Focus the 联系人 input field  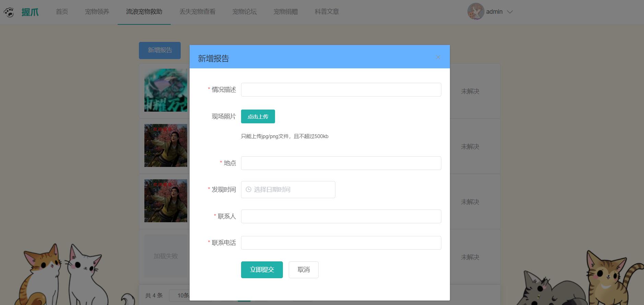341,216
